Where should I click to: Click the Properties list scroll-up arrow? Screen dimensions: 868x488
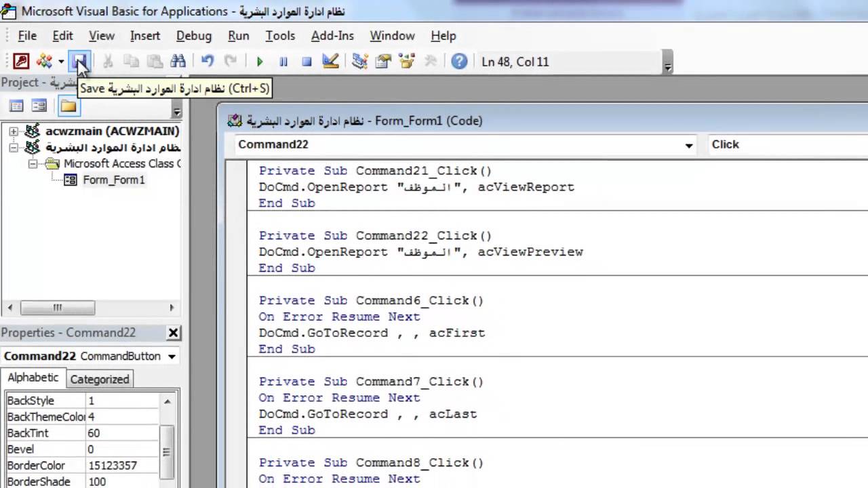click(x=167, y=401)
